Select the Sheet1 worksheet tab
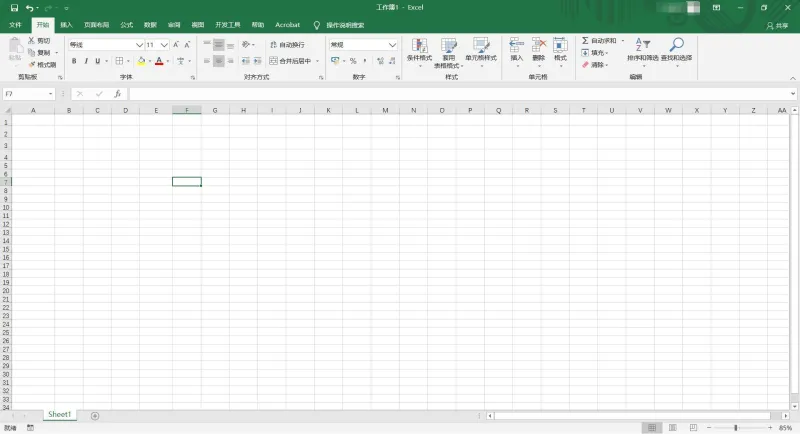800x434 pixels. [x=59, y=415]
